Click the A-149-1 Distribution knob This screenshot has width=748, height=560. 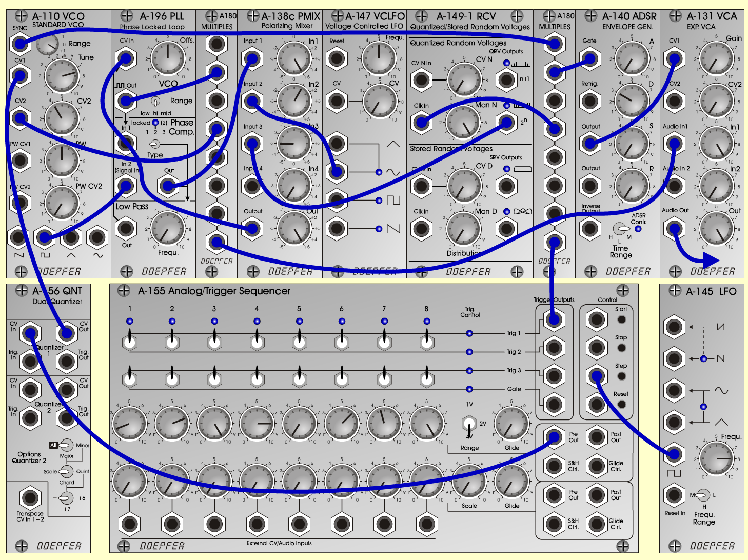(463, 228)
